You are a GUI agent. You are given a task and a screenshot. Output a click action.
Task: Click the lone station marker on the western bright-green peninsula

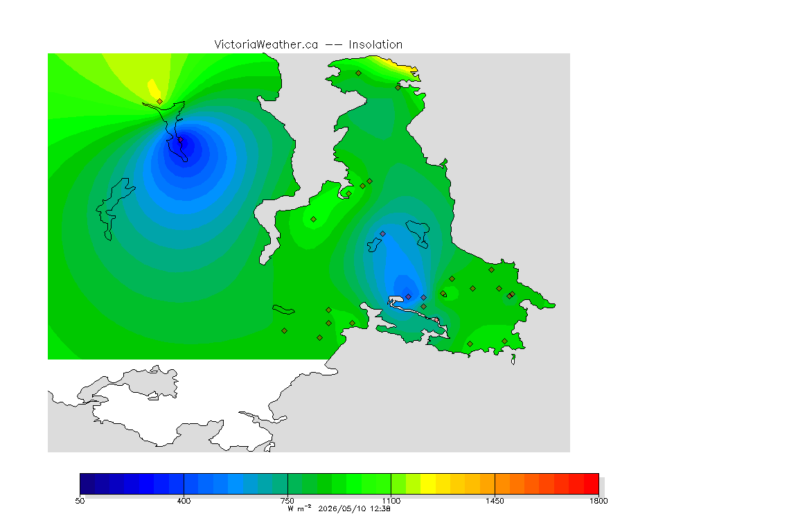click(314, 220)
